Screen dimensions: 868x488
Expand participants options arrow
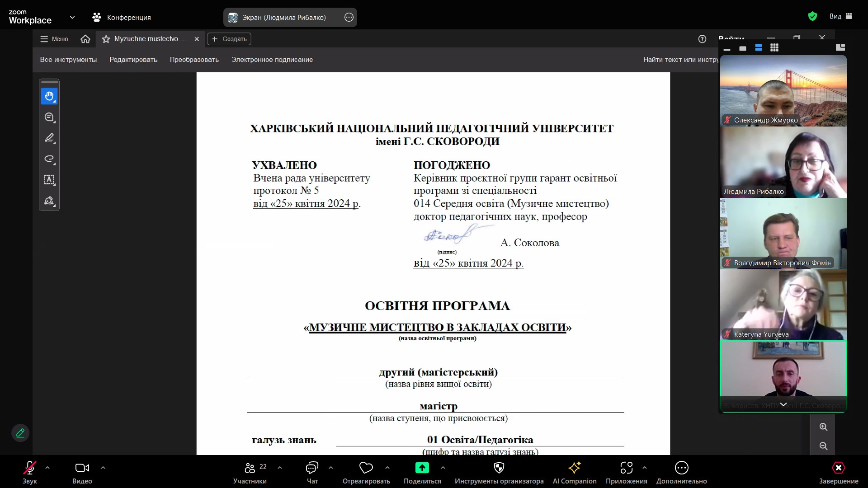coord(280,468)
